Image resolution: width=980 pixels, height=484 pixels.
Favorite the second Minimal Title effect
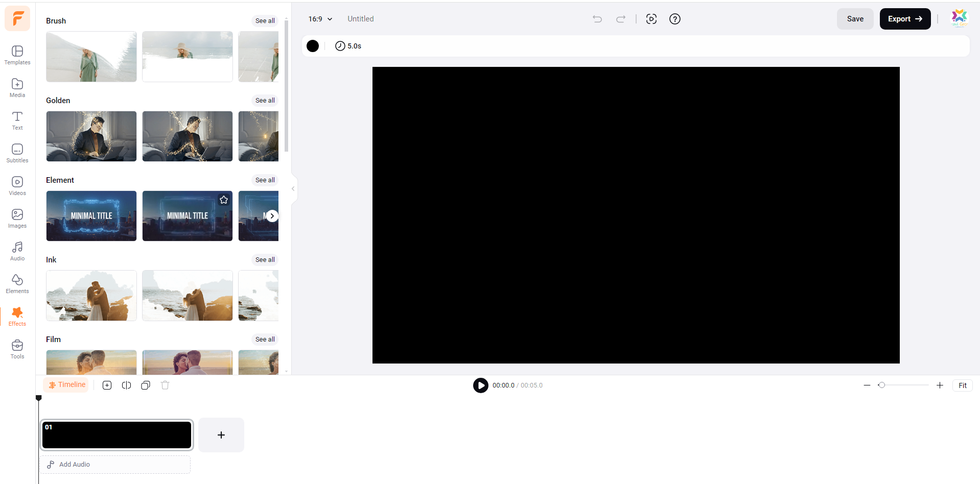[224, 200]
